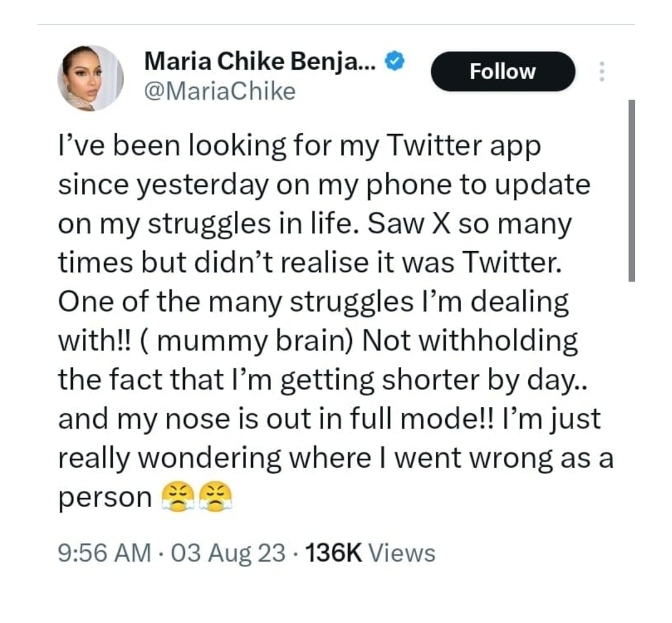Click the 03 Aug 23 date

(x=228, y=552)
